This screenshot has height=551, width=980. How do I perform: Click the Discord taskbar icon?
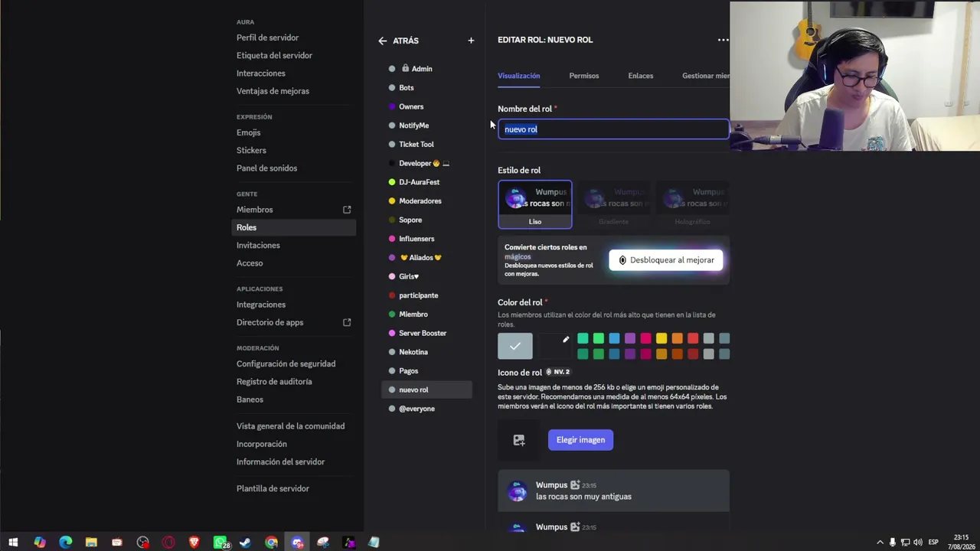(297, 543)
